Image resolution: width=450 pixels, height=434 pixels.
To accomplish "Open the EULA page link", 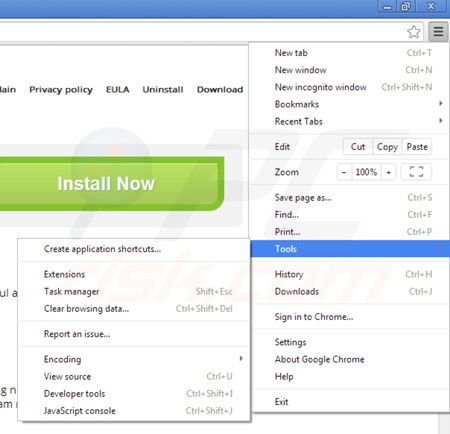I will click(x=118, y=90).
